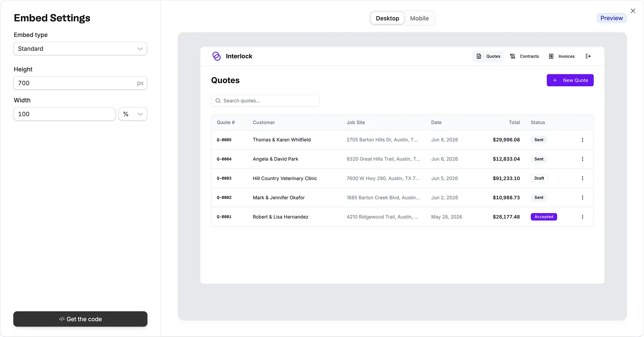Screen dimensions: 644x337
Task: Click the Sent badge for Q-0004
Action: click(539, 159)
